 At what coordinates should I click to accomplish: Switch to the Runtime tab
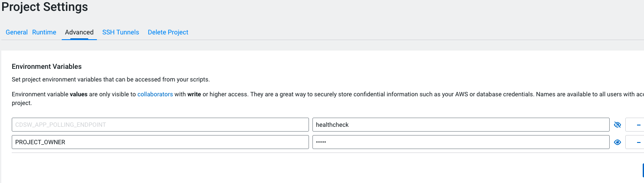click(x=44, y=32)
